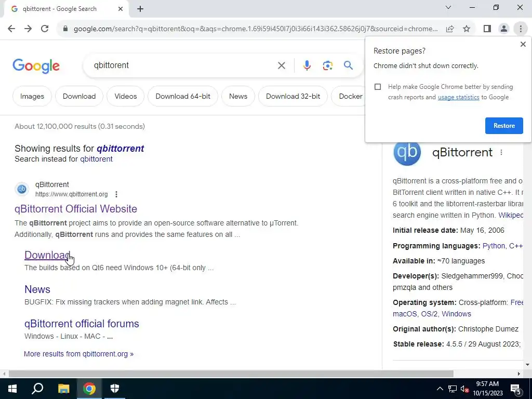Open the macOS operating system link
This screenshot has width=532, height=399.
point(404,314)
